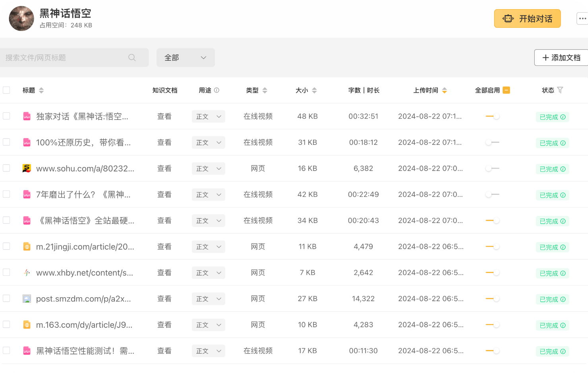Click bilibili icon of 独家对话 row
The image size is (588, 373).
pos(27,116)
